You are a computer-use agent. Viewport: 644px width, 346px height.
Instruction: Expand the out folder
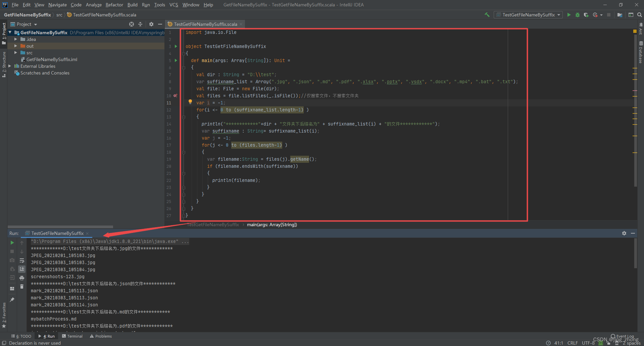pos(15,46)
